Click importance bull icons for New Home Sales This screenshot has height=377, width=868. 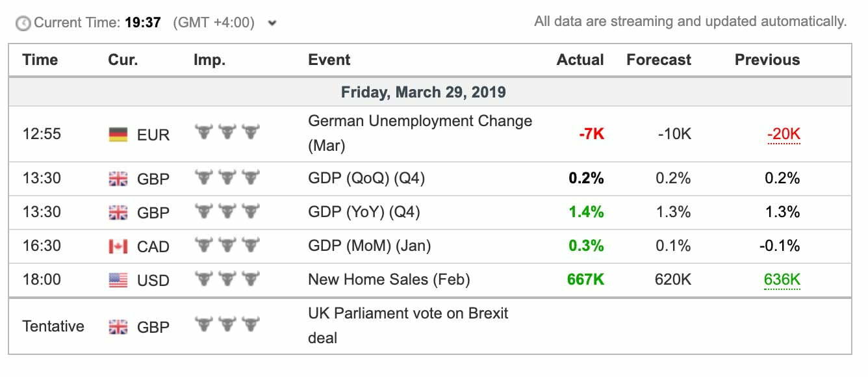tap(227, 279)
